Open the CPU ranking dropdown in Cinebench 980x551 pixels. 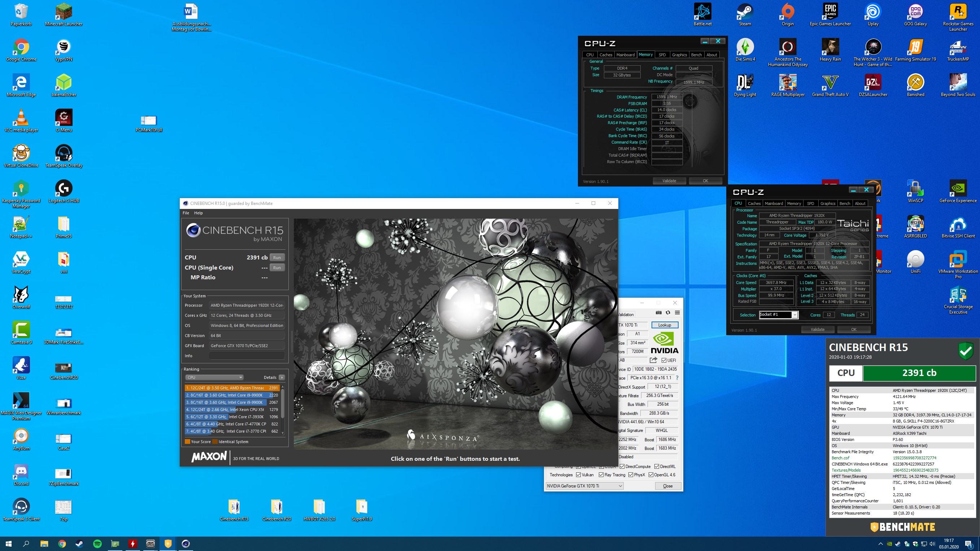(214, 377)
